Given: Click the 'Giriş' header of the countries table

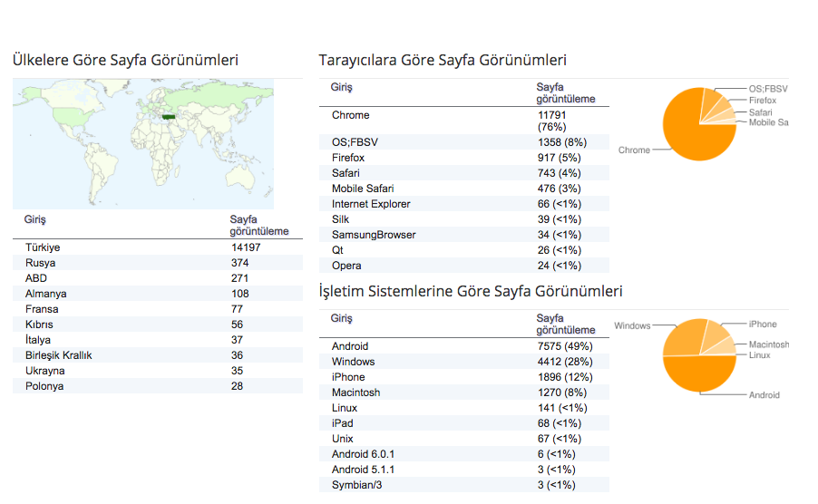Looking at the screenshot, I should [x=35, y=219].
